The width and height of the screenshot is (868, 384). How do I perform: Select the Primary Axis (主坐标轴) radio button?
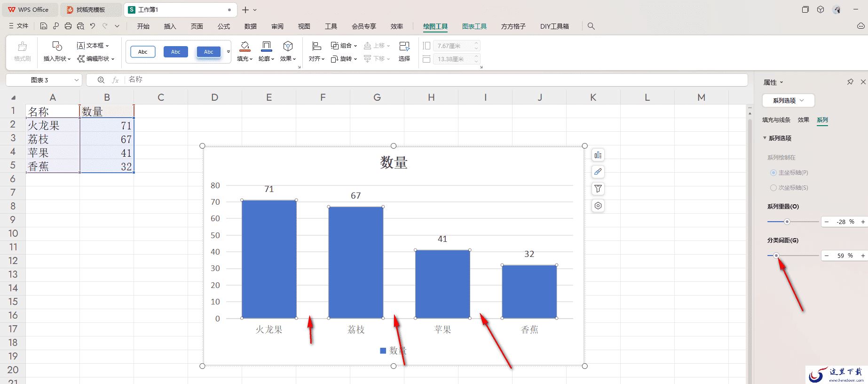coord(773,173)
